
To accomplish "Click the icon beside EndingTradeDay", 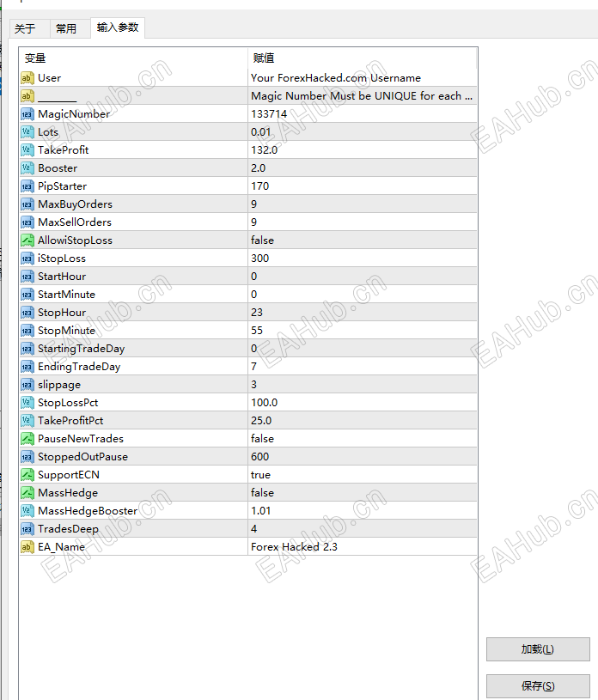I will click(x=27, y=367).
